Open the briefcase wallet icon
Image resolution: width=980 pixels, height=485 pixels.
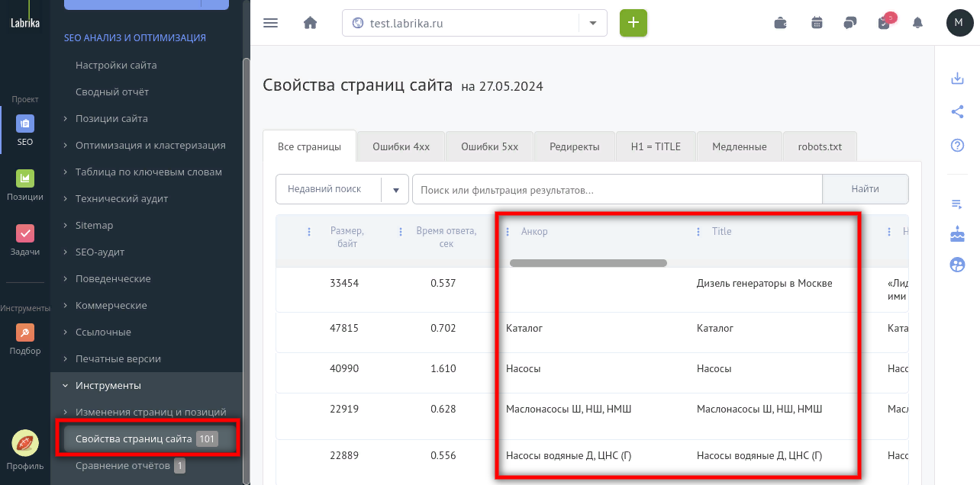click(x=781, y=23)
